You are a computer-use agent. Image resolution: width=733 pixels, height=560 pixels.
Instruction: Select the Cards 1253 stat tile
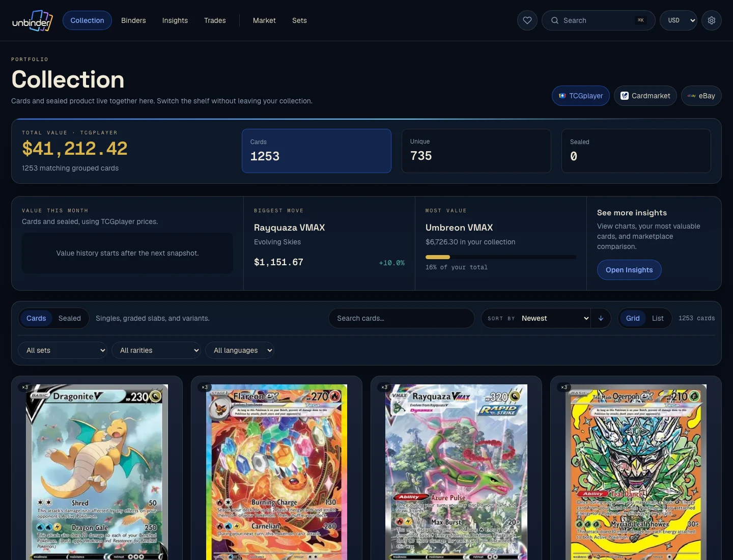(x=317, y=151)
